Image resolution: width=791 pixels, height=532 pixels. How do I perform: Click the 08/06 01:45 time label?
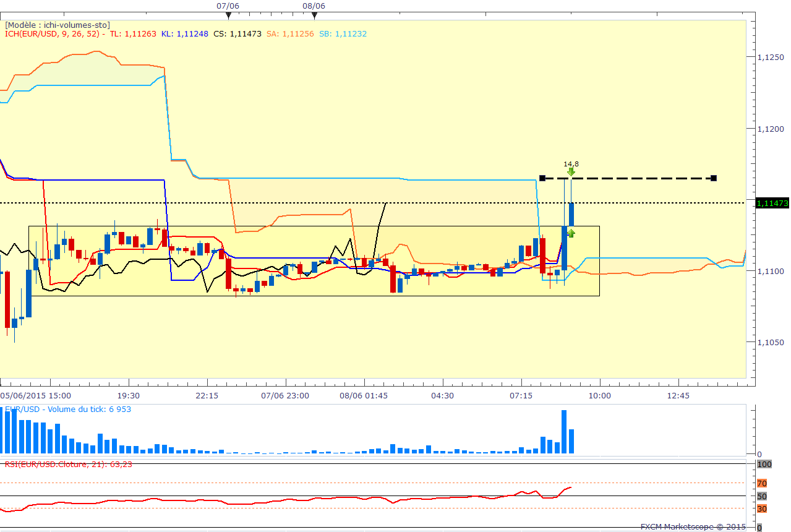(364, 395)
